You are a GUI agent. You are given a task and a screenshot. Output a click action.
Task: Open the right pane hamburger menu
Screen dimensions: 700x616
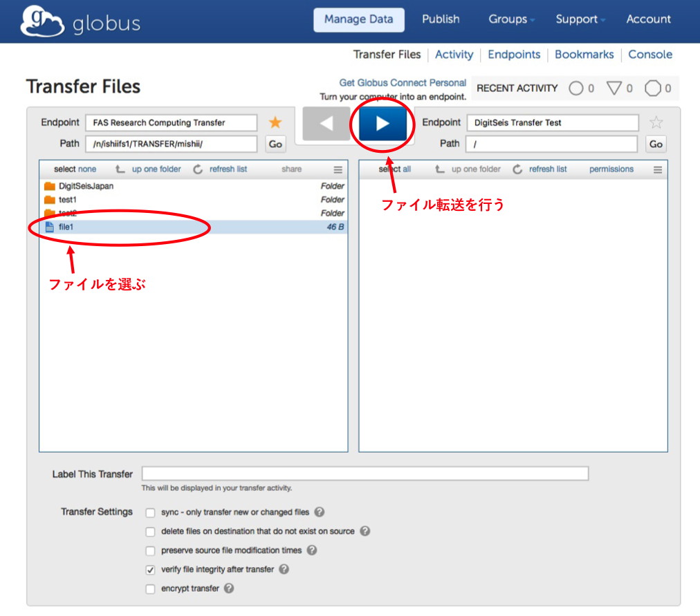click(x=658, y=169)
